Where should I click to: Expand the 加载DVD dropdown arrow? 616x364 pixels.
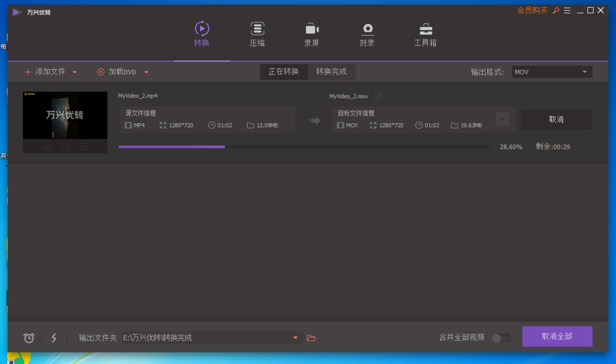pyautogui.click(x=146, y=72)
